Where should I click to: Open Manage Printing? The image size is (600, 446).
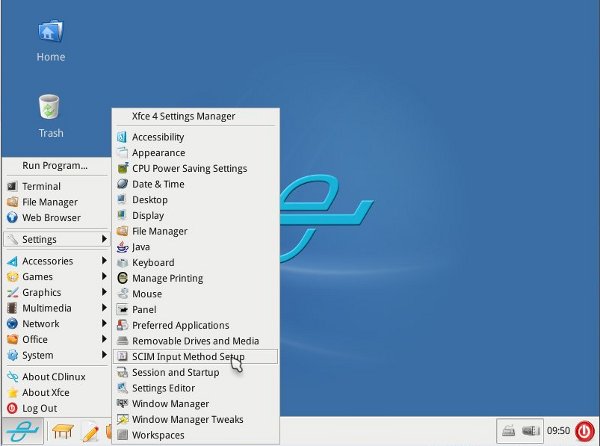click(196, 278)
